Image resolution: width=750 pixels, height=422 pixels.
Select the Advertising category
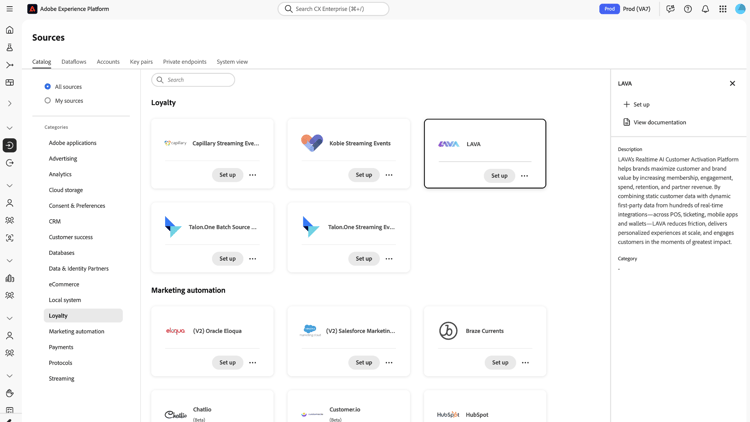point(63,158)
